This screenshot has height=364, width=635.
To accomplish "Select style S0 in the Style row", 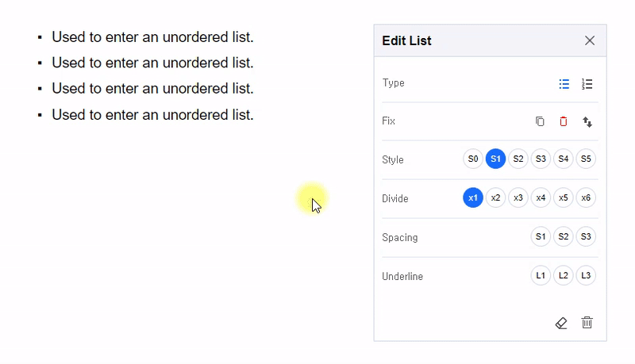I will point(473,159).
